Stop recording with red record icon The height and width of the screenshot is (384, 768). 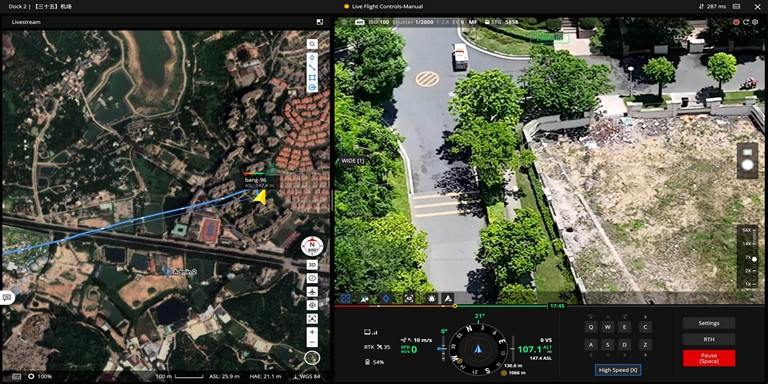coord(736,22)
